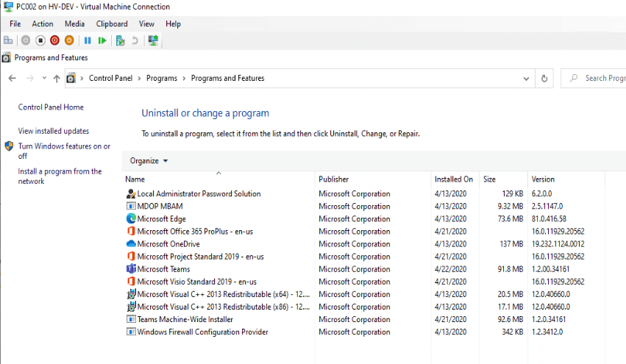The image size is (626, 364).
Task: Open the Organize dropdown
Action: (x=149, y=161)
